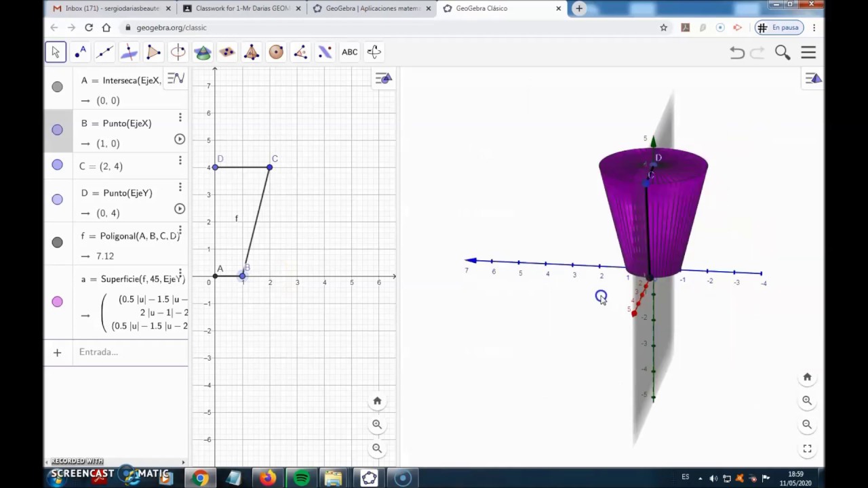Switch to the Classwork for 1-Mr Darias tab
The image size is (868, 488).
(x=243, y=9)
